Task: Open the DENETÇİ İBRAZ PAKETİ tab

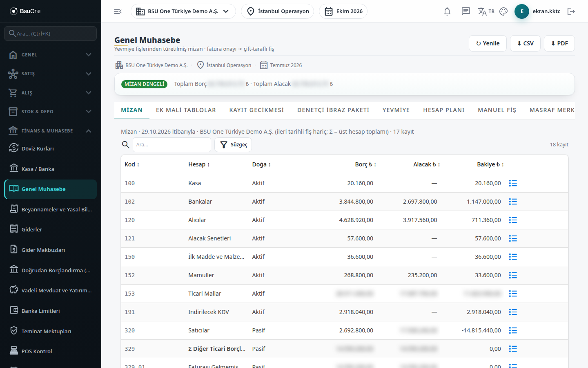Action: tap(333, 110)
